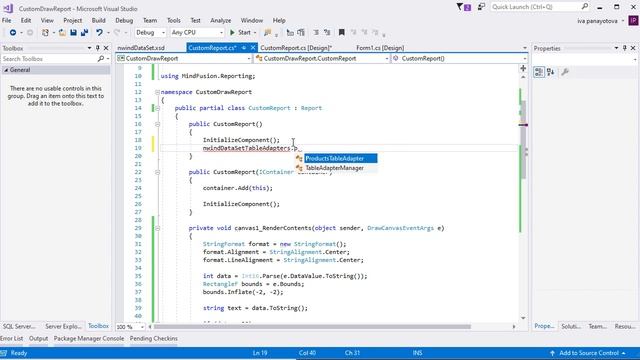This screenshot has height=360, width=640.
Task: Switch to the Solution Explorer tab
Action: 571,327
